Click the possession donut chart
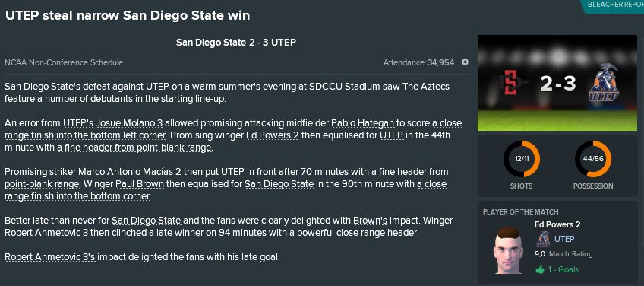 point(592,159)
